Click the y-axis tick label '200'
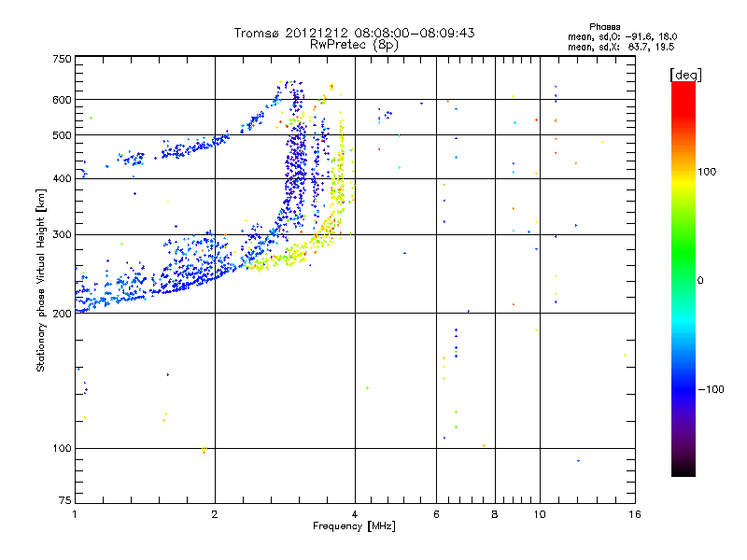 [62, 314]
